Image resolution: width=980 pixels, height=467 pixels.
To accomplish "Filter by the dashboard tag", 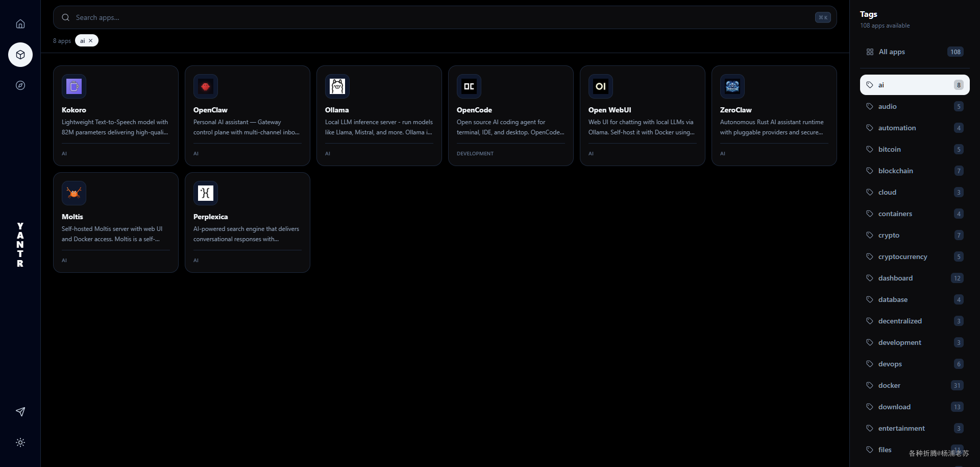I will click(x=915, y=278).
